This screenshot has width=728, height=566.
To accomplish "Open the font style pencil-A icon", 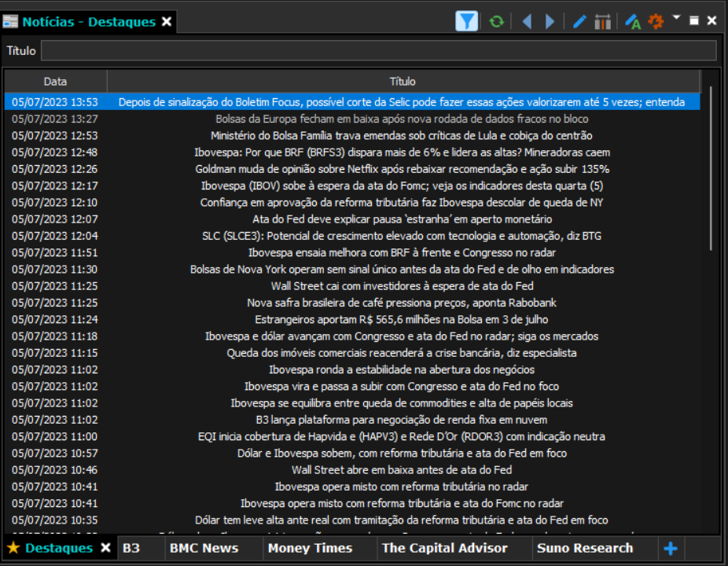I will [x=632, y=21].
